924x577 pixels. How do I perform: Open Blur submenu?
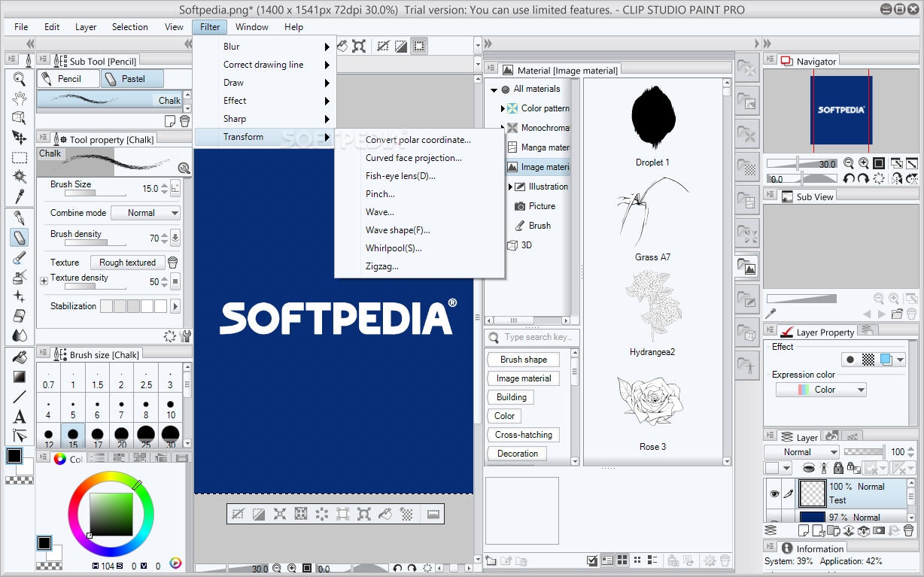(263, 47)
